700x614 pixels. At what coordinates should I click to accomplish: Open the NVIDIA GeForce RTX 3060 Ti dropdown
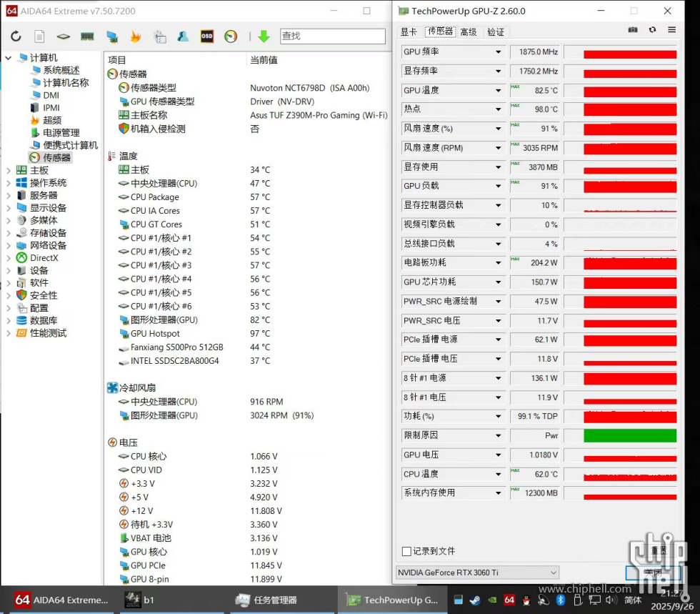coord(477,573)
